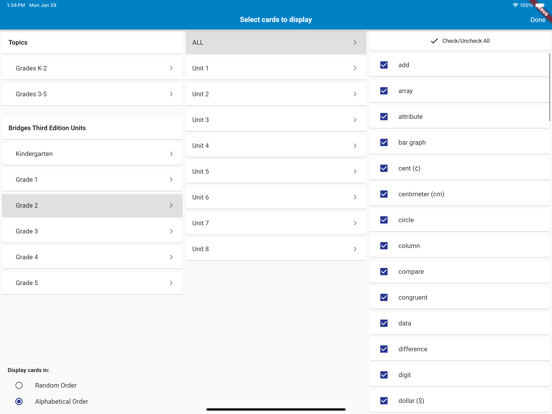Click the word list scrollbar
Image resolution: width=552 pixels, height=414 pixels.
549,87
